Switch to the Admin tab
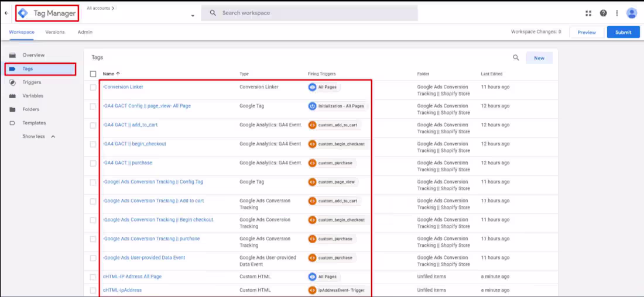Screen dimensions: 644x297 coord(85,32)
